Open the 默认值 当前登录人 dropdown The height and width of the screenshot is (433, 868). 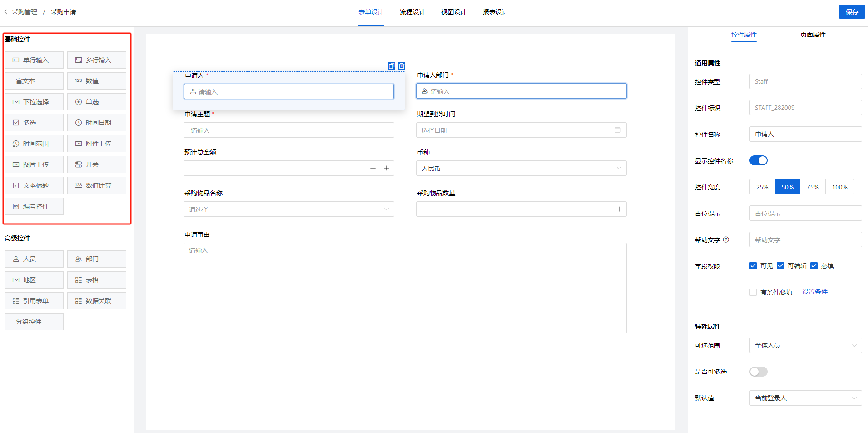(805, 398)
